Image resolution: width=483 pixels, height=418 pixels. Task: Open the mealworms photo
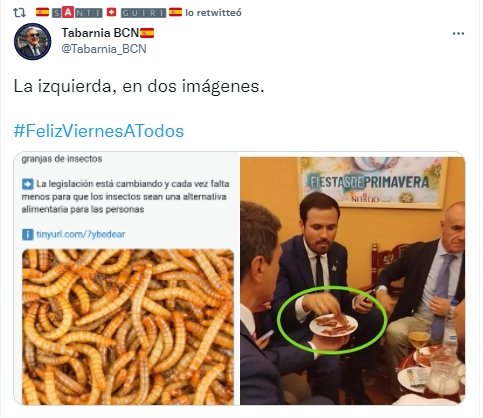[128, 327]
